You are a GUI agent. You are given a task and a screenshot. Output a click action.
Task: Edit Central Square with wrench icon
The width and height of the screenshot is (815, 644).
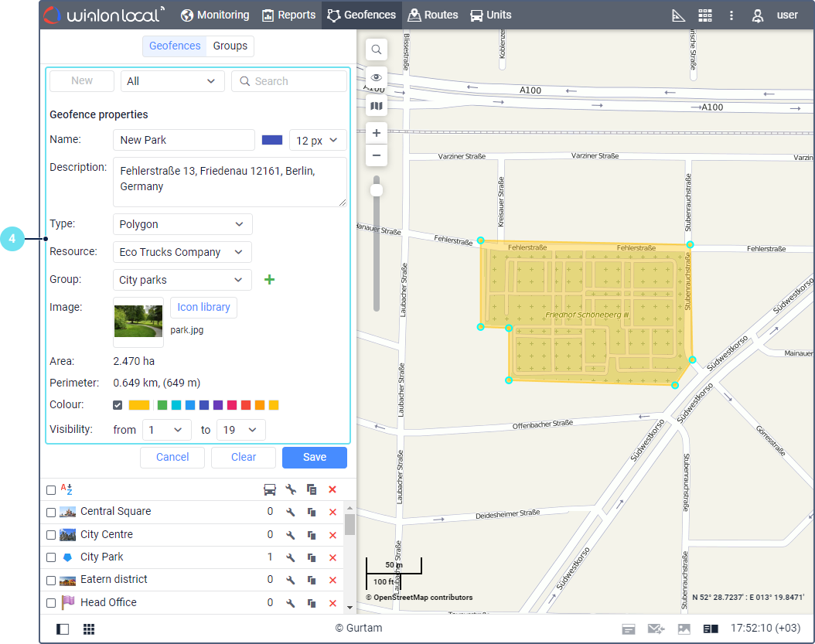click(291, 512)
